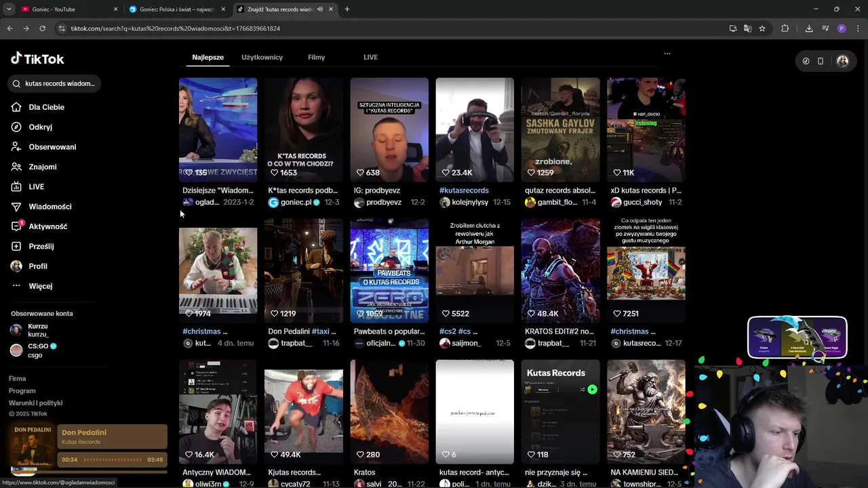Translate this page with the translate icon

(747, 28)
